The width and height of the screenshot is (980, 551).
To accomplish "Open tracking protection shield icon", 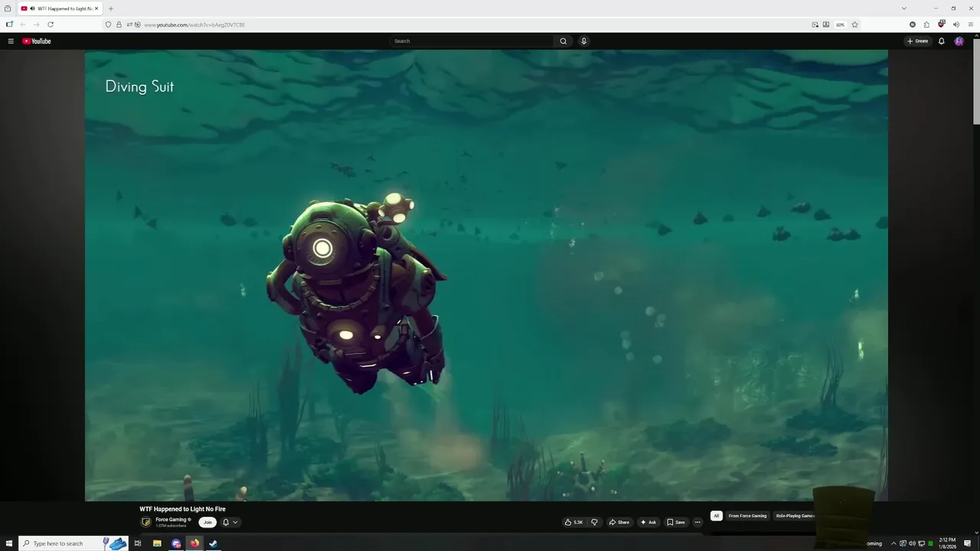I will point(108,24).
